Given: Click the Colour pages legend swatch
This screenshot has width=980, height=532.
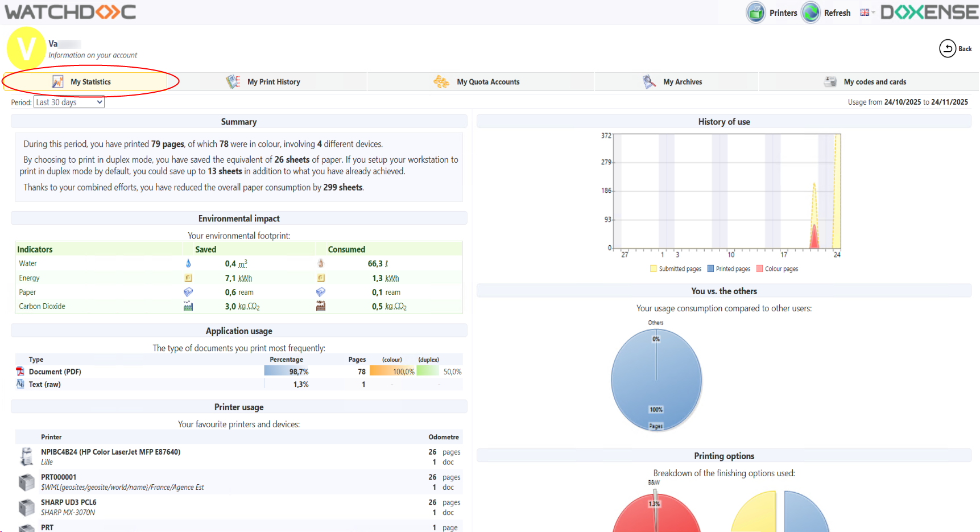Looking at the screenshot, I should [x=759, y=269].
